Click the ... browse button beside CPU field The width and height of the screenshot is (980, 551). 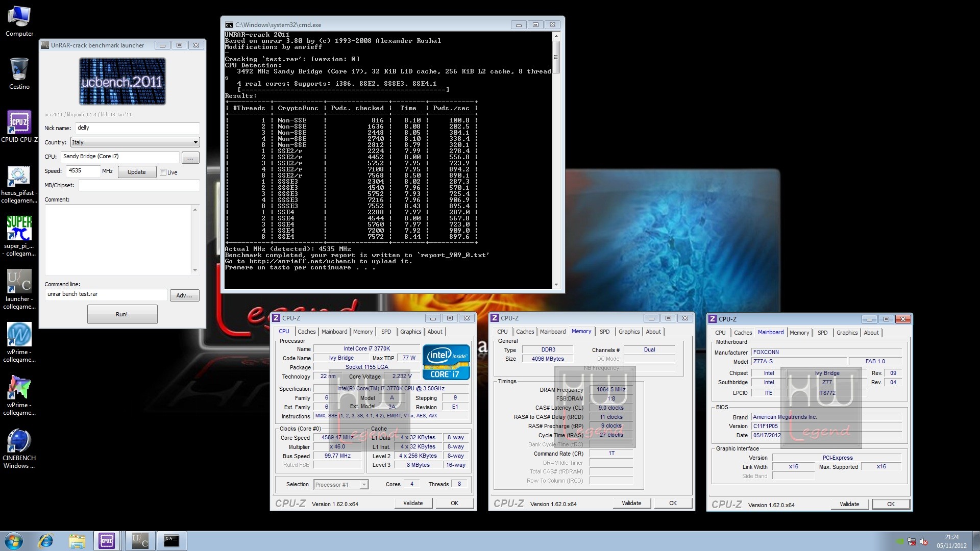pyautogui.click(x=190, y=158)
